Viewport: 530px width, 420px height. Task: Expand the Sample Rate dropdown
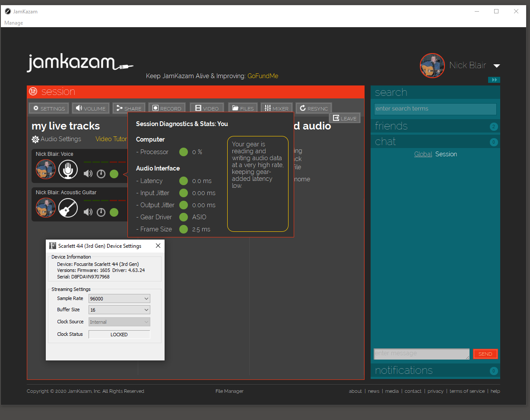[119, 298]
